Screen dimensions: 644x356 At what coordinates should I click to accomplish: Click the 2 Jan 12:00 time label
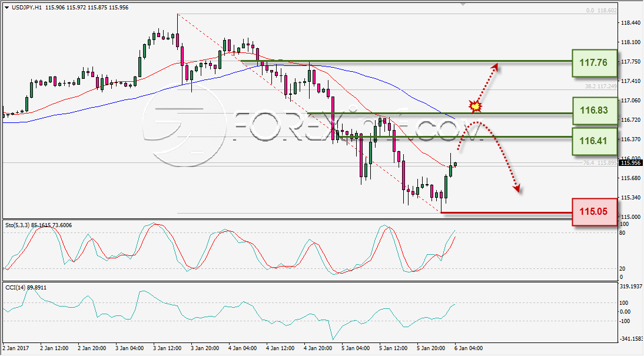pos(54,348)
